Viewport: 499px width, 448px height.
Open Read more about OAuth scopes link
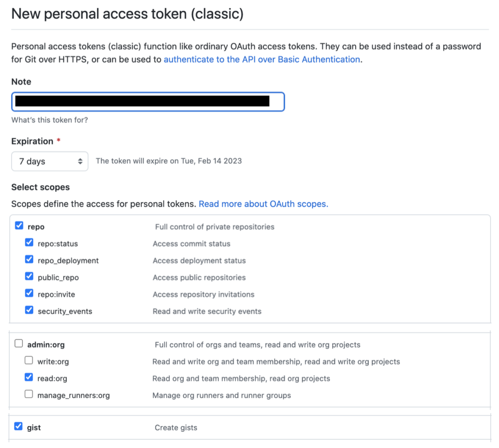point(263,204)
